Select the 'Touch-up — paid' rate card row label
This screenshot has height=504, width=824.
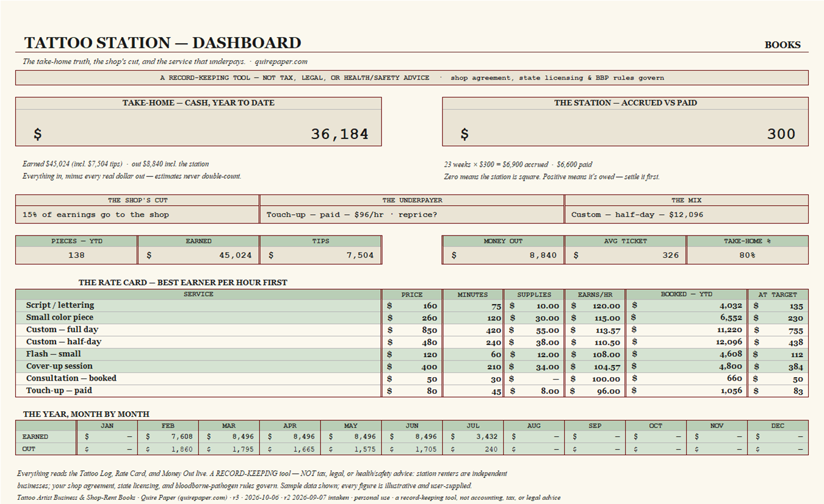[x=59, y=391]
